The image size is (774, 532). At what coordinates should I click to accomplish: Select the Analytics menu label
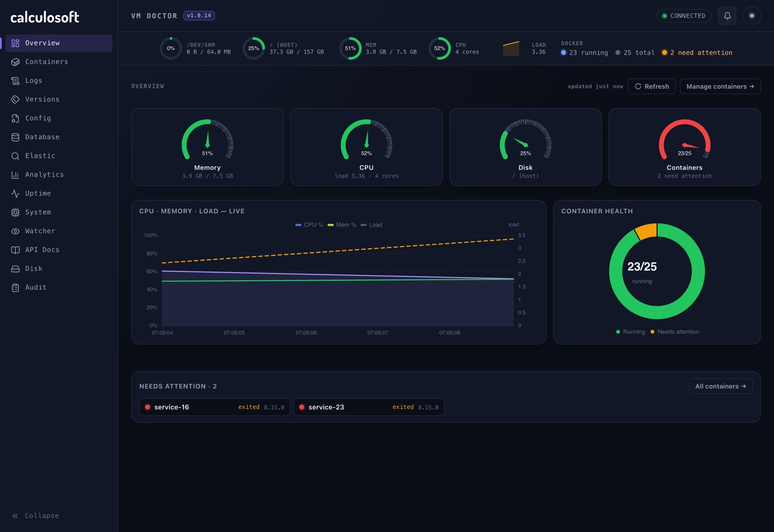pos(44,175)
